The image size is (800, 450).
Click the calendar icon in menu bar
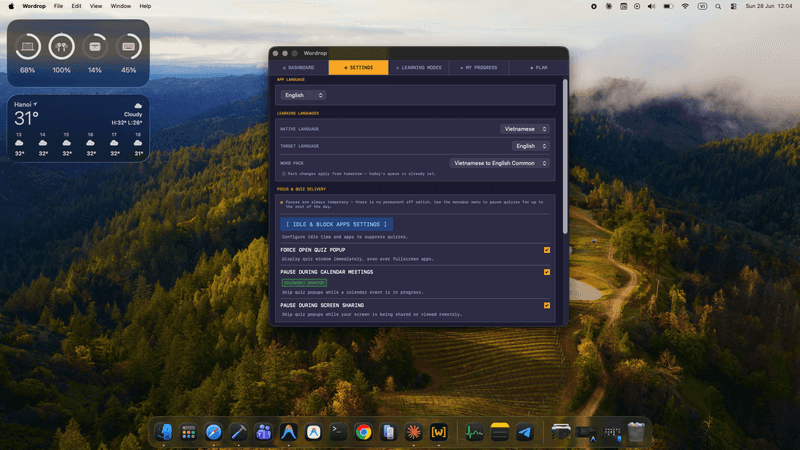tap(623, 6)
